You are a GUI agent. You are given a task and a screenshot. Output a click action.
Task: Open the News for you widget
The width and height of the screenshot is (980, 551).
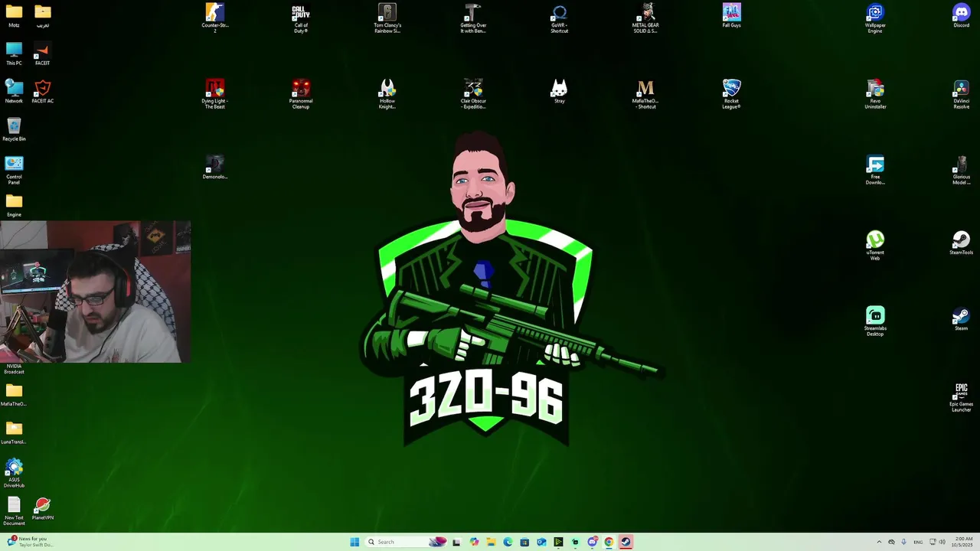[x=31, y=542]
